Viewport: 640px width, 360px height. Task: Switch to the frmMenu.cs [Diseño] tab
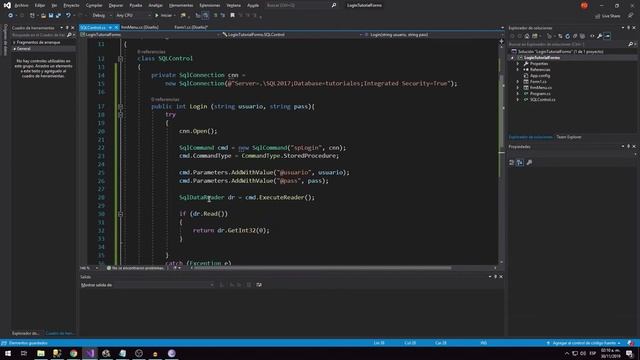coord(140,27)
